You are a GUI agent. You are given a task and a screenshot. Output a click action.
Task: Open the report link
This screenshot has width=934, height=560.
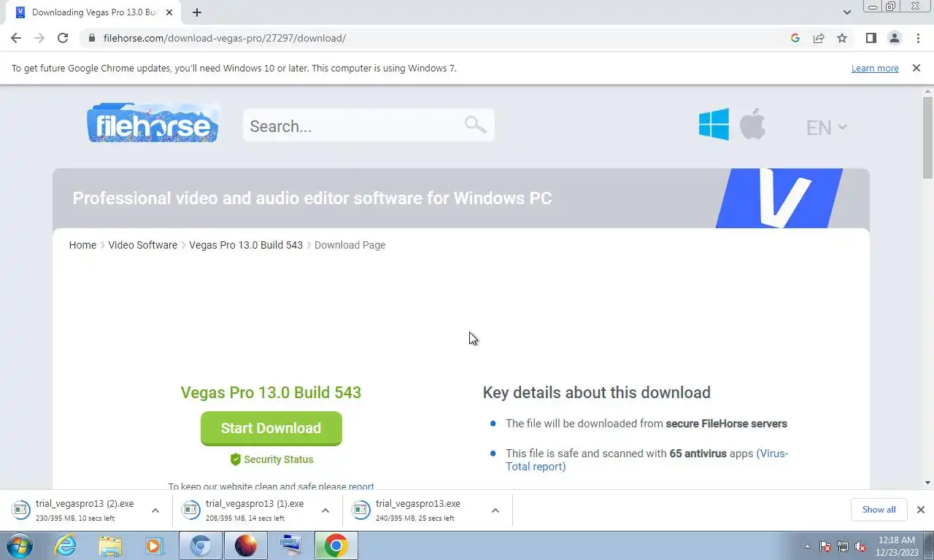[361, 486]
